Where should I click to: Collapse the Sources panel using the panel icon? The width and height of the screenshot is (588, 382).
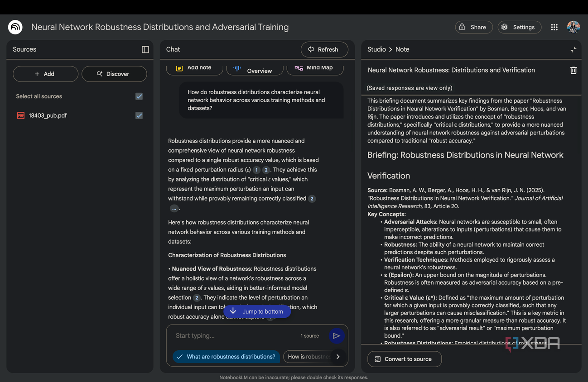click(x=145, y=49)
